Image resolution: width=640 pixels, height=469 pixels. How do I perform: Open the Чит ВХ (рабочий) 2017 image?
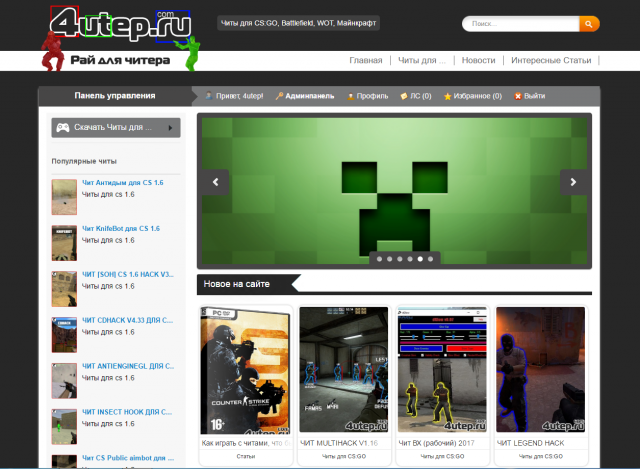pyautogui.click(x=442, y=369)
